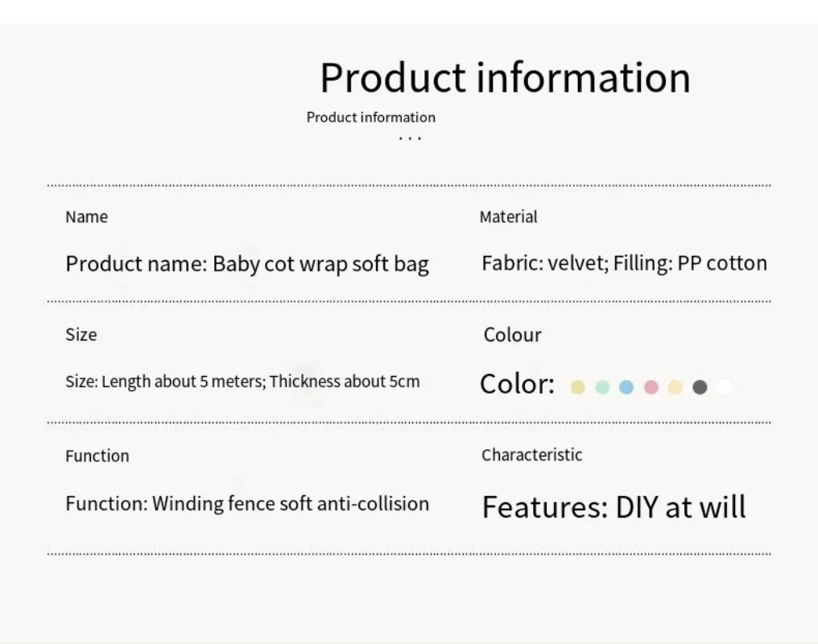This screenshot has height=644, width=818.
Task: Click the Function section label
Action: (x=97, y=456)
